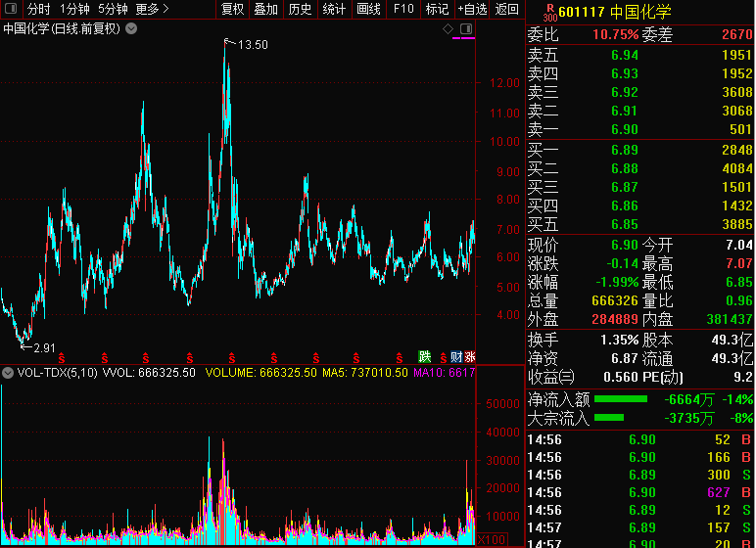Open the 统计 statistics toolbar item
The height and width of the screenshot is (548, 756).
[334, 9]
